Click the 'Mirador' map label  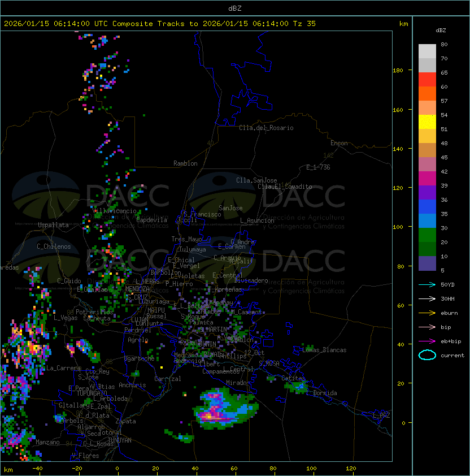pyautogui.click(x=238, y=383)
